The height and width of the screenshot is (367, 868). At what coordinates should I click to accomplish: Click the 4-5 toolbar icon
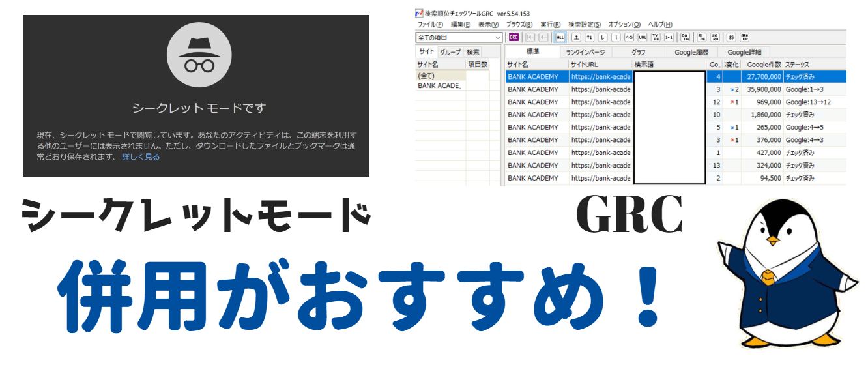click(x=629, y=37)
